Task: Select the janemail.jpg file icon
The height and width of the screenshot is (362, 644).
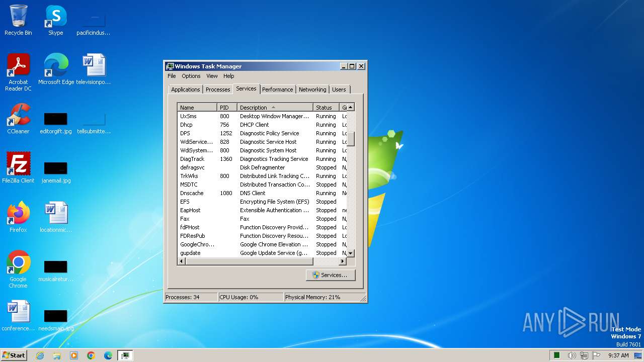Action: 56,172
